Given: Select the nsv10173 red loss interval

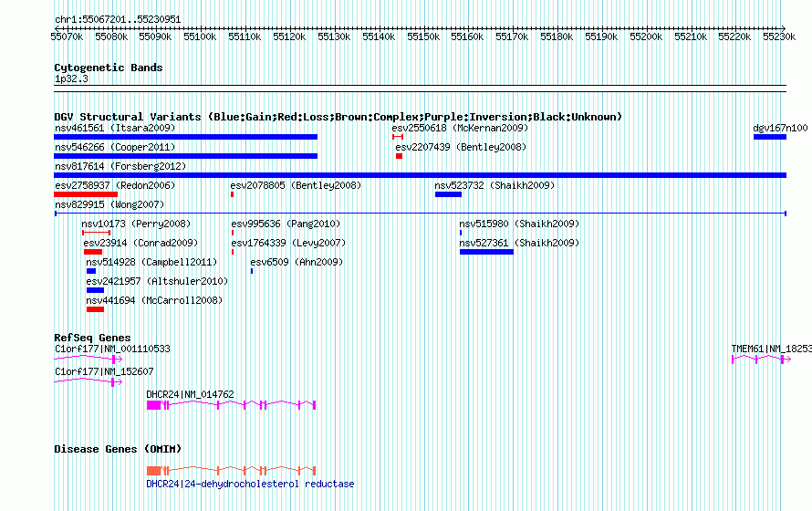Looking at the screenshot, I should [97, 233].
